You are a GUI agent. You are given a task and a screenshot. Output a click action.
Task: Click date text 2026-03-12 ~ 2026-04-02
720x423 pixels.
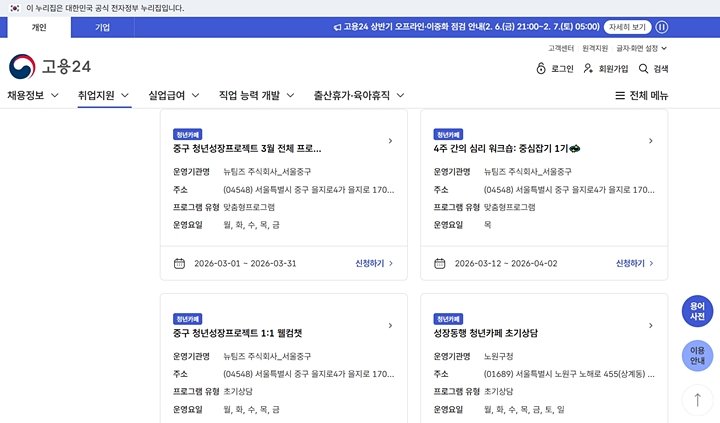pos(506,264)
